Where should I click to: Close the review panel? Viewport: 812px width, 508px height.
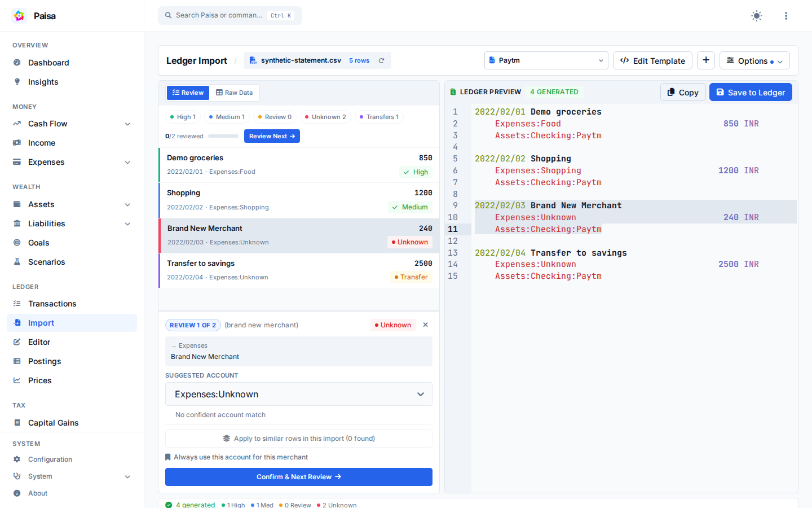(426, 325)
